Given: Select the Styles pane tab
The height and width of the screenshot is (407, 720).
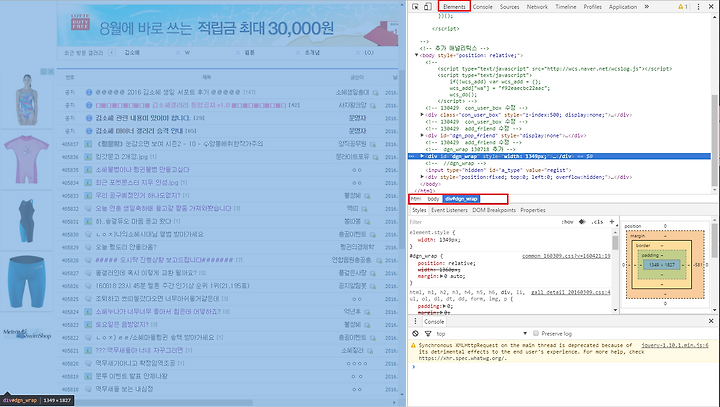Looking at the screenshot, I should [419, 210].
